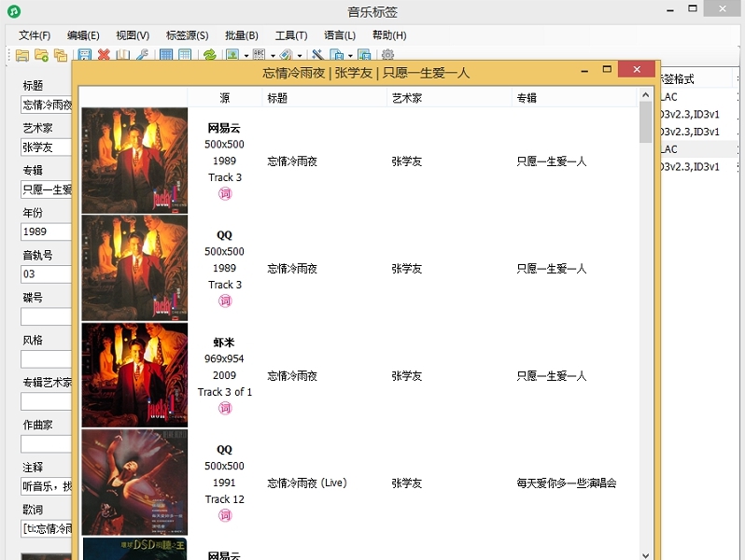Click the add folder icon with green plus
Screen dimensions: 745x560
pos(41,55)
